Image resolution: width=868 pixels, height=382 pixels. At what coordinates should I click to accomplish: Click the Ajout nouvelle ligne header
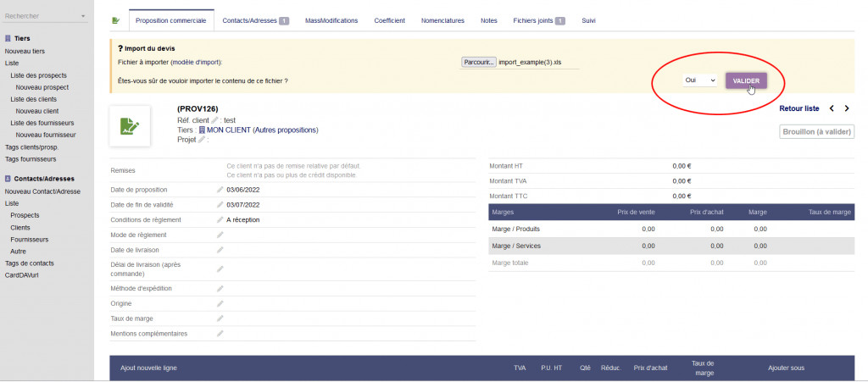(x=149, y=368)
